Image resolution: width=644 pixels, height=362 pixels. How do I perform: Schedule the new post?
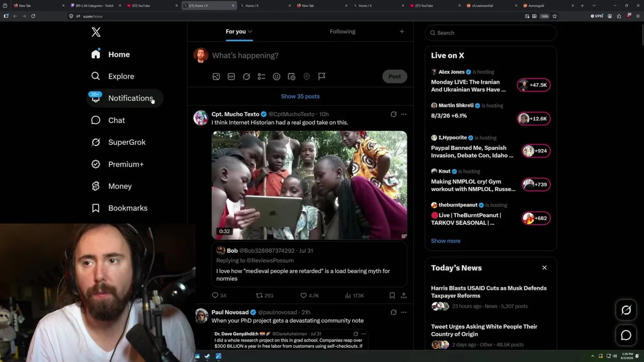coord(291,76)
